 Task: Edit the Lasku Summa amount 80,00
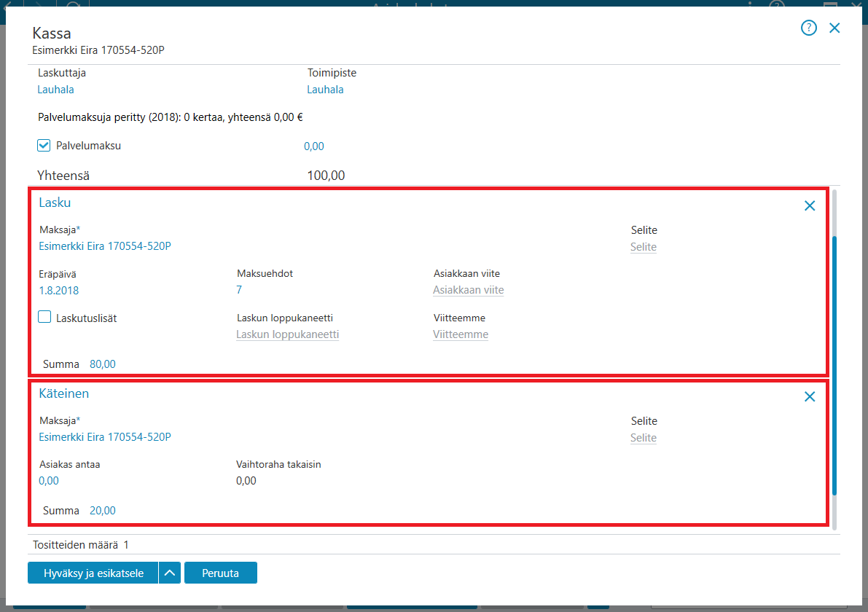[x=103, y=364]
